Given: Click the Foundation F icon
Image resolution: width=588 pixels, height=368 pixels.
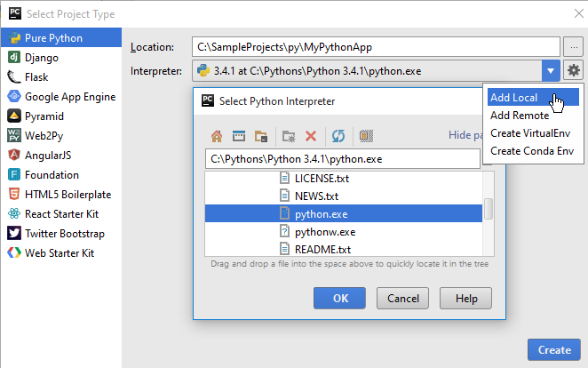Looking at the screenshot, I should [x=14, y=174].
